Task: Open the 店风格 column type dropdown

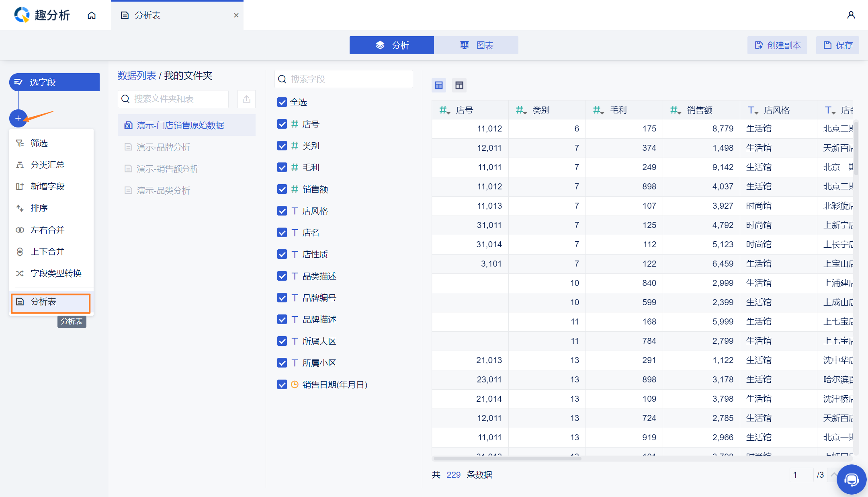Action: [x=753, y=110]
